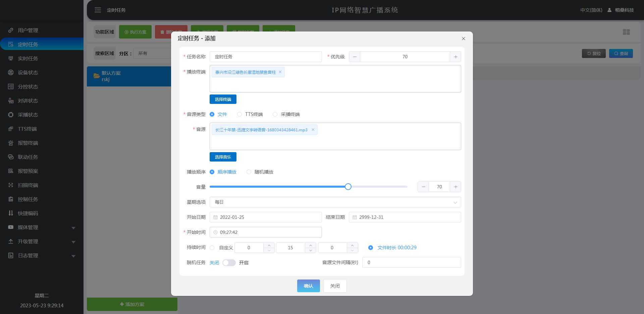Click the capture status (采播状态) icon
Viewport: 644px width, 314px height.
coord(11,115)
